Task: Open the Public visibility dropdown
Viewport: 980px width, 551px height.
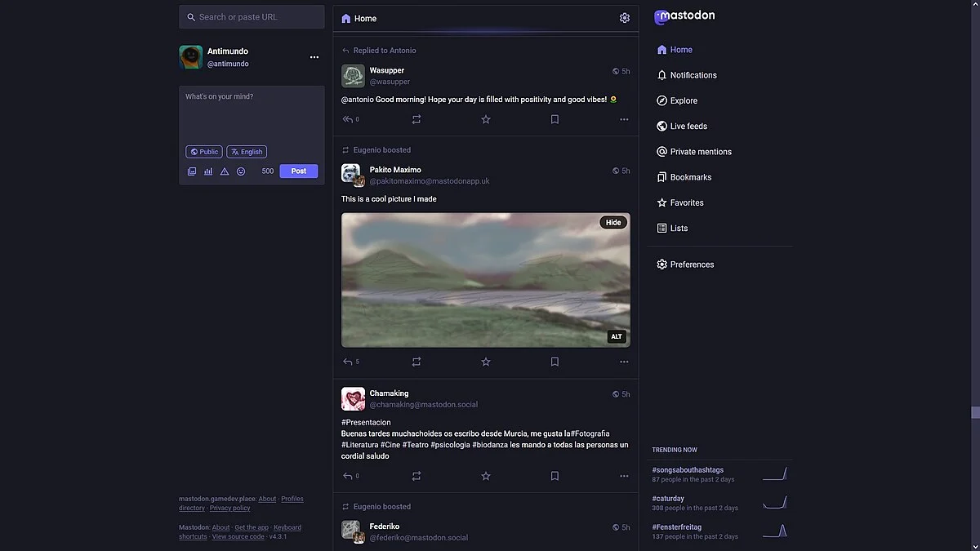Action: click(x=204, y=152)
